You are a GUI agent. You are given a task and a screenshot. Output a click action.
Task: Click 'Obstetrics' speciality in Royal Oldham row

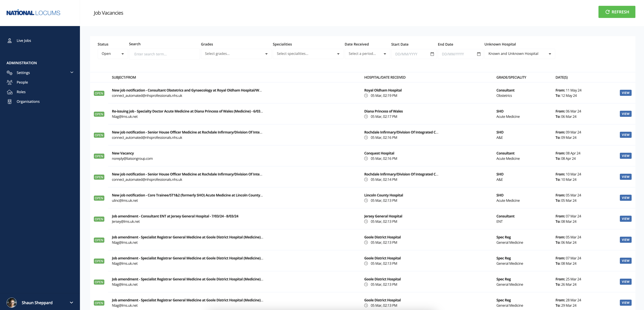(x=504, y=95)
